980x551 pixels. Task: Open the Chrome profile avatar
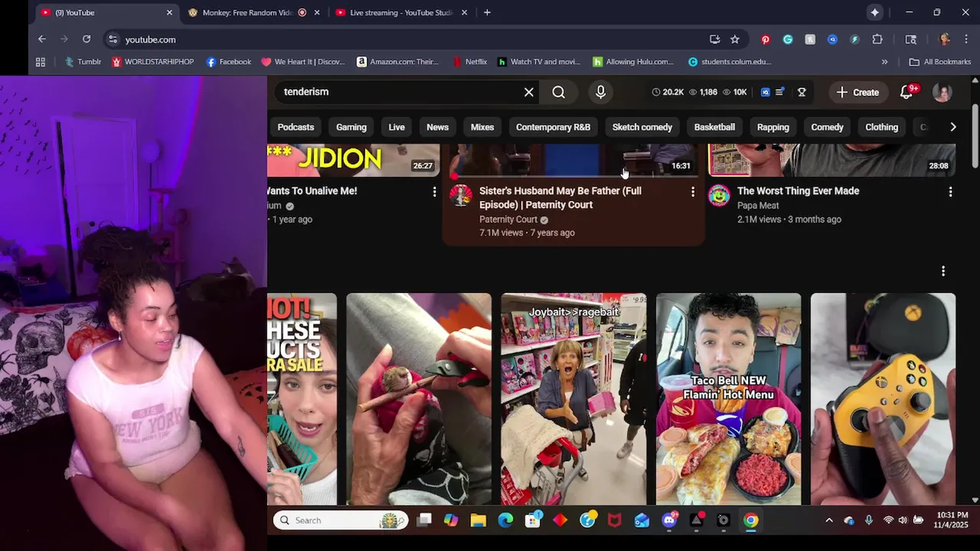pos(945,39)
